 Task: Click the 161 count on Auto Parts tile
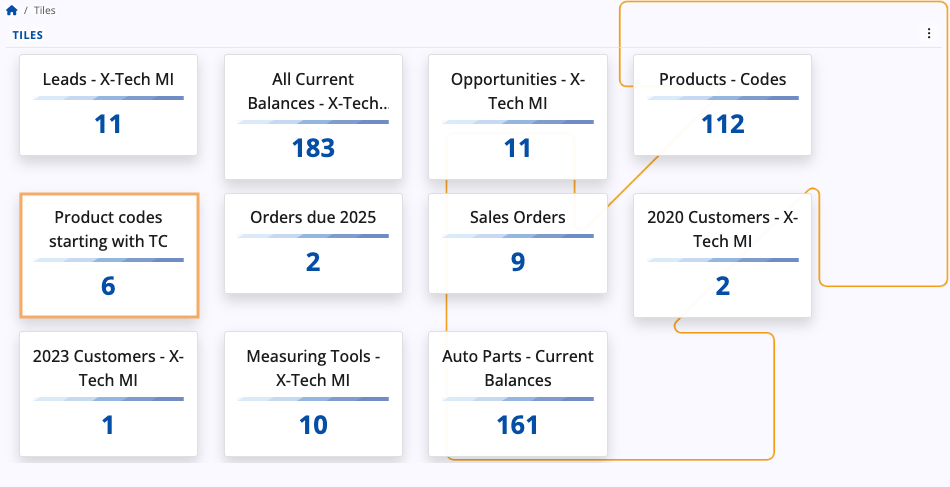pyautogui.click(x=517, y=425)
